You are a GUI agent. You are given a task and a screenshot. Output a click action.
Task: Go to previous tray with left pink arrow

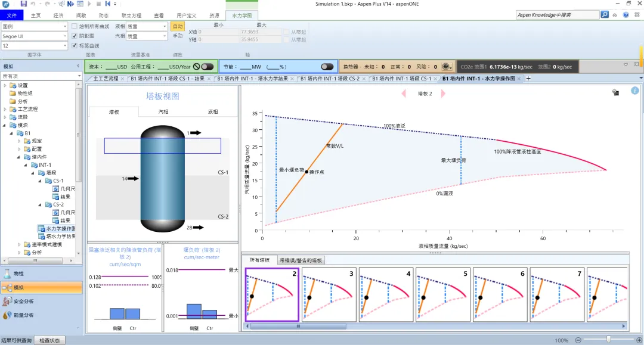coord(404,94)
